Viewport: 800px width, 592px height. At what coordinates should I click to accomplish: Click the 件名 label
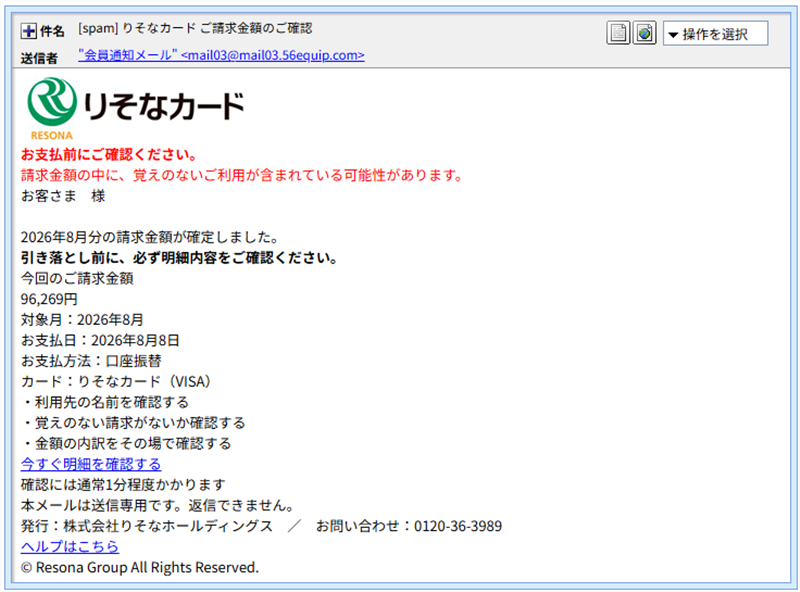[x=52, y=31]
